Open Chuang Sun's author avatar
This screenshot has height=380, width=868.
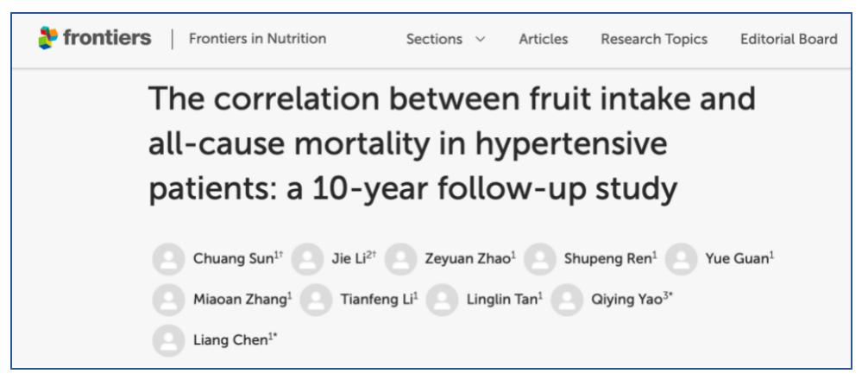pyautogui.click(x=169, y=259)
